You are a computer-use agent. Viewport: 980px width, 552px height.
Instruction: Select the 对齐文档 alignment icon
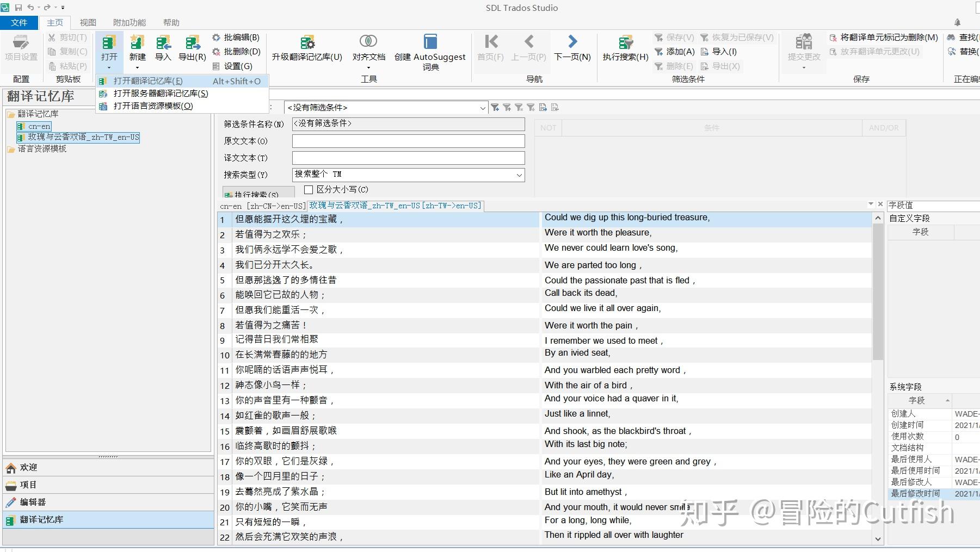coord(368,48)
